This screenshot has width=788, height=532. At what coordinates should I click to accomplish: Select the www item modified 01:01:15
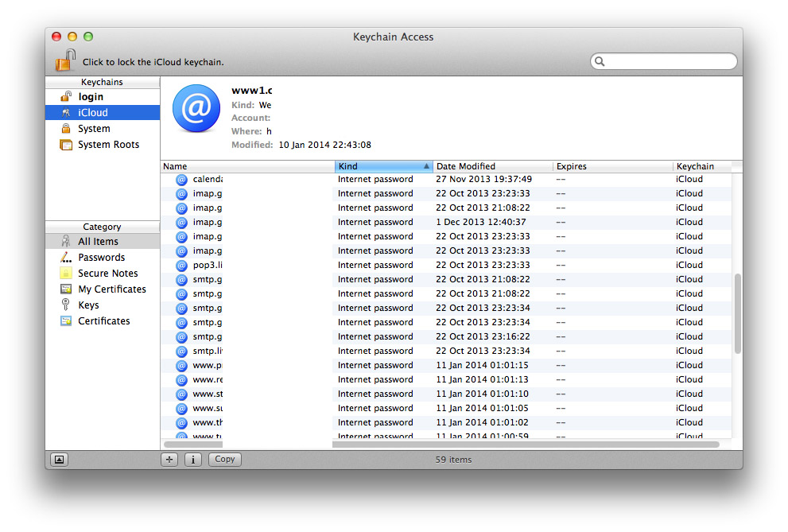click(x=446, y=365)
